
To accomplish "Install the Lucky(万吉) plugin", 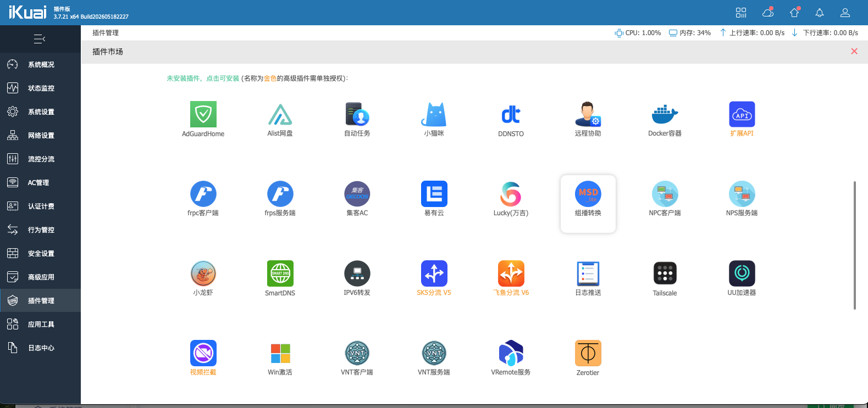I will pyautogui.click(x=511, y=194).
